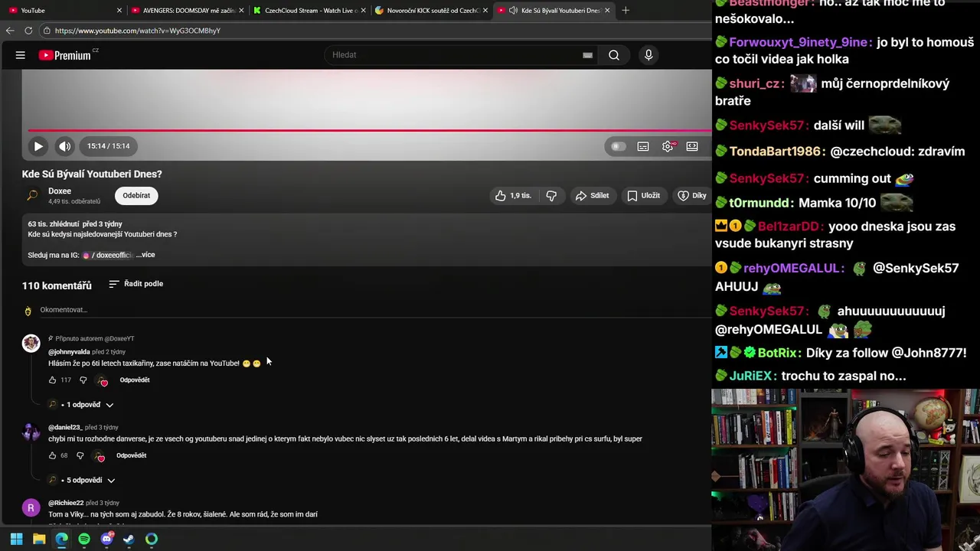Open a new browser tab
This screenshot has width=980, height=551.
(626, 11)
